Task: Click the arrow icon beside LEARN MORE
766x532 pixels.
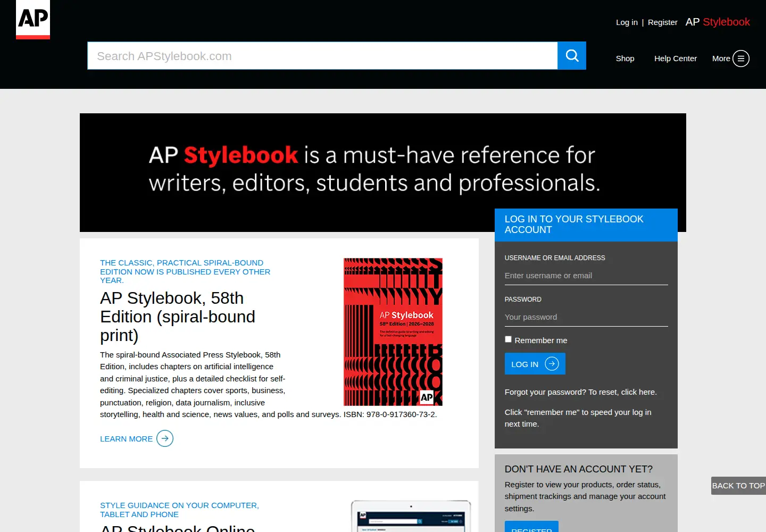Action: (165, 438)
